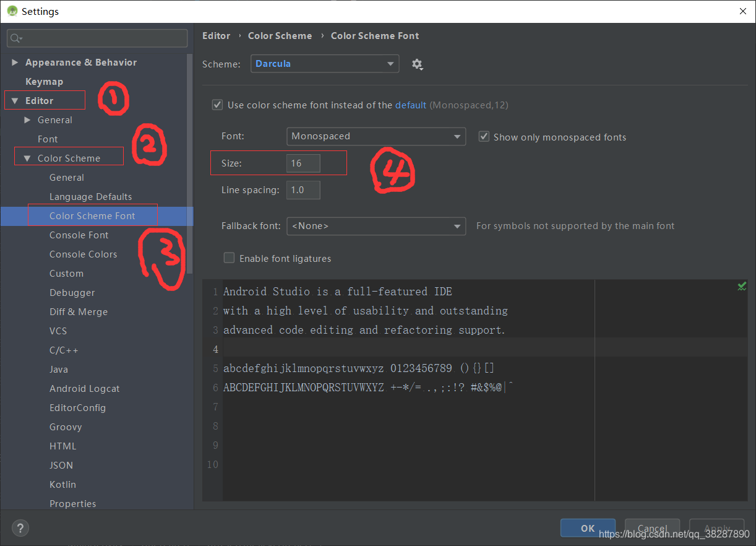
Task: Open Console Colors settings
Action: click(x=84, y=254)
